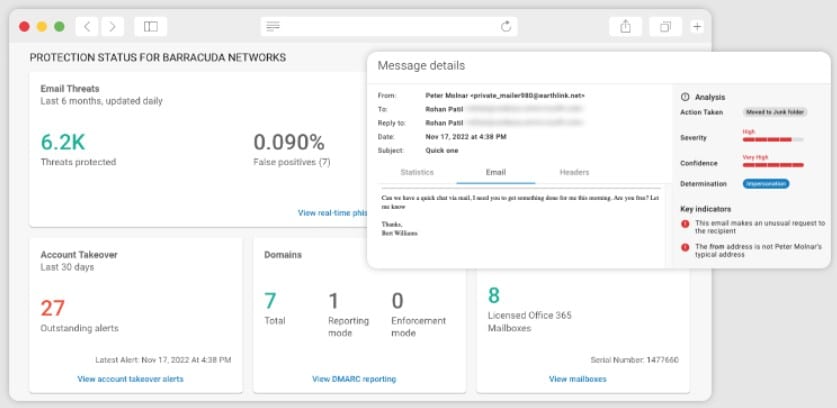Click the Protection Status for Barracuda Networks heading
The height and width of the screenshot is (408, 837).
click(x=157, y=57)
